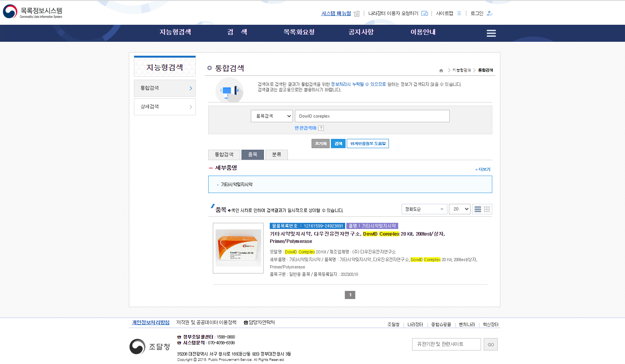Switch to list view layout icon

tap(478, 209)
